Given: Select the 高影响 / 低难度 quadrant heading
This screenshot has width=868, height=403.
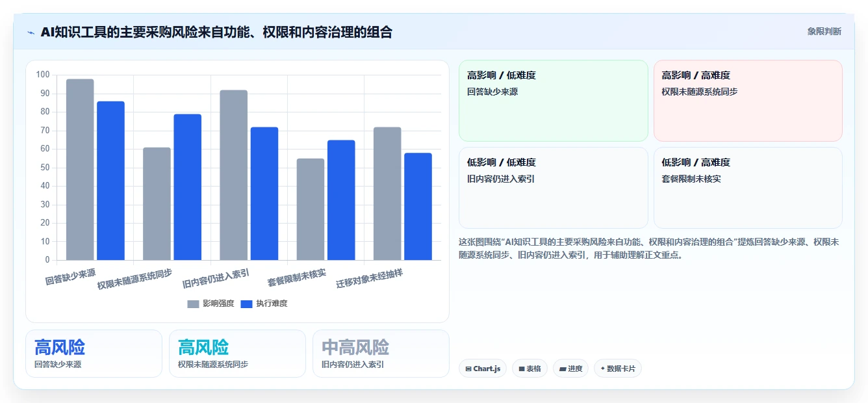Looking at the screenshot, I should coord(501,75).
